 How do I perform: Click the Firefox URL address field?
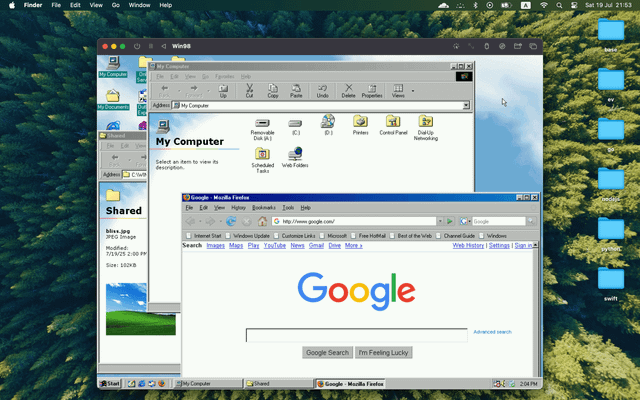[354, 221]
